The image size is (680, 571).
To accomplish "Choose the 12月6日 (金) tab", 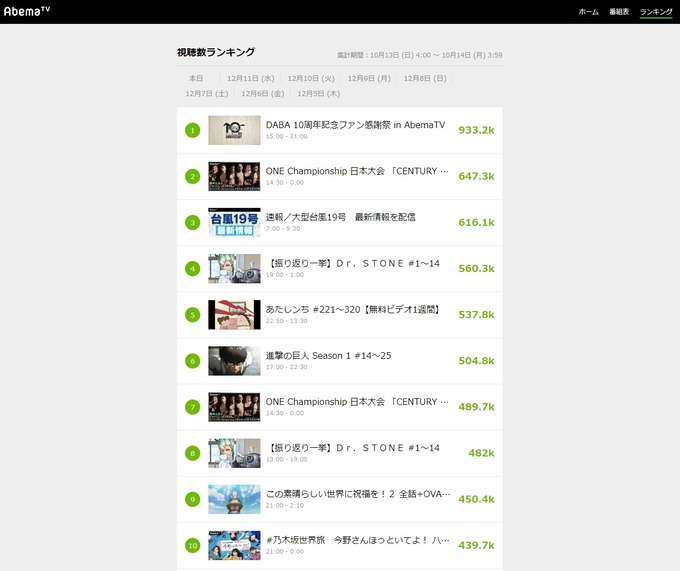I will pos(263,94).
